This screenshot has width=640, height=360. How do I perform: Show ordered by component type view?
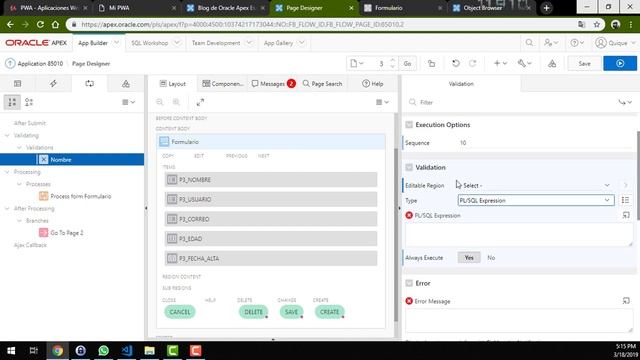tap(29, 102)
